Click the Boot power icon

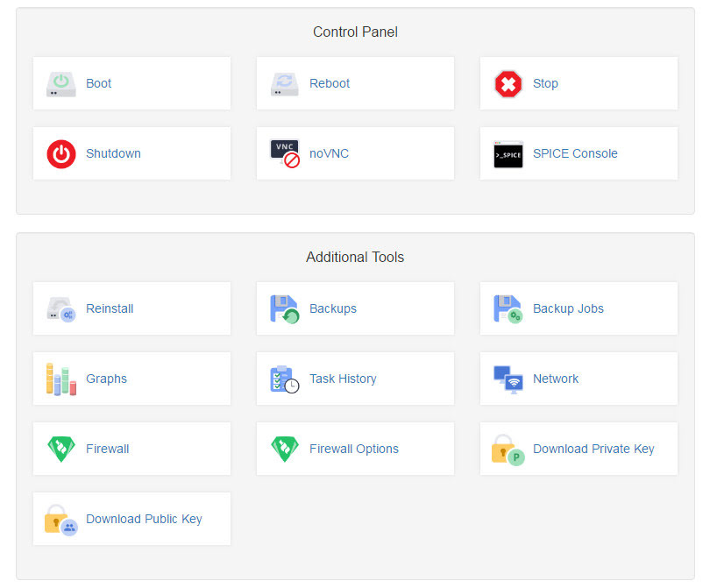click(x=60, y=83)
